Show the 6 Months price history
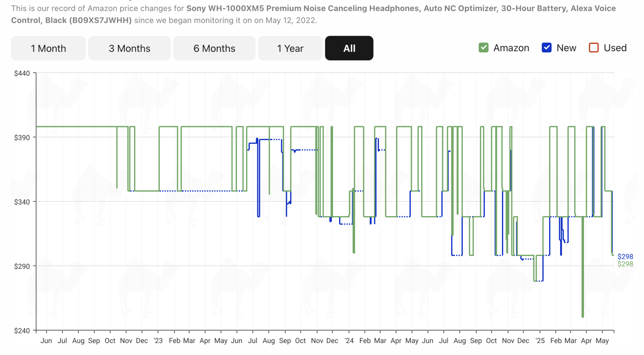 214,48
